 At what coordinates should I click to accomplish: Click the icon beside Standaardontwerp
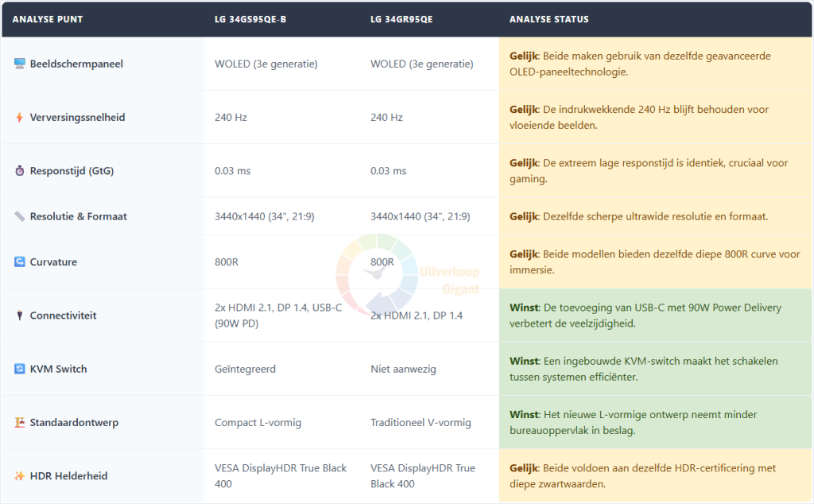pos(20,422)
